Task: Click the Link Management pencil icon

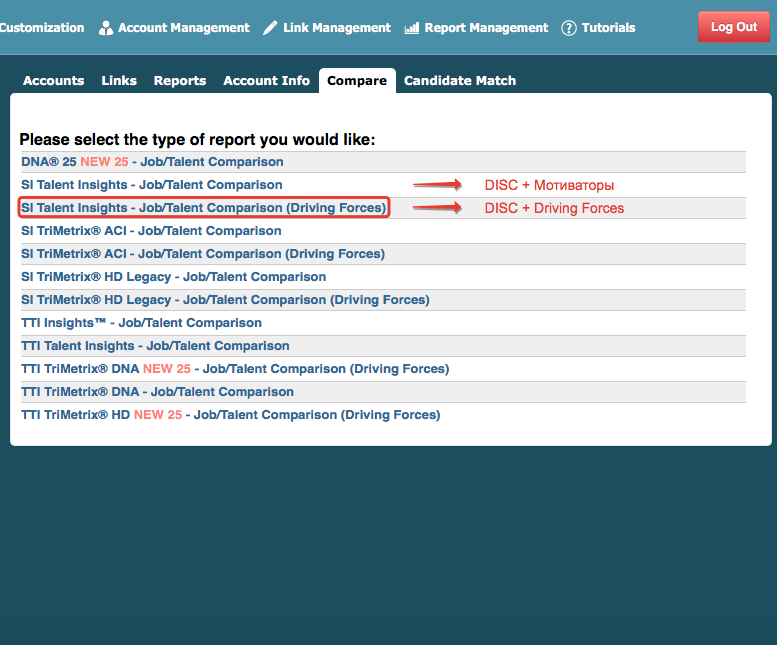Action: (x=270, y=28)
